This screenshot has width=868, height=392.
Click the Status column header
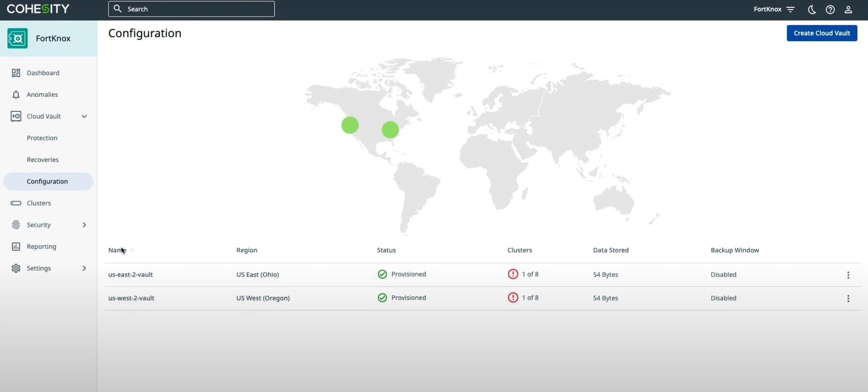pos(386,250)
